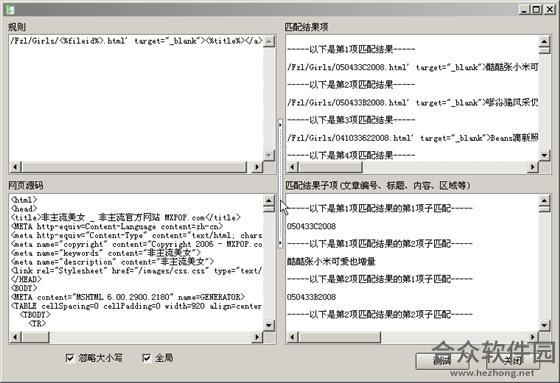Click inside the 规则 rule input box

click(136, 98)
